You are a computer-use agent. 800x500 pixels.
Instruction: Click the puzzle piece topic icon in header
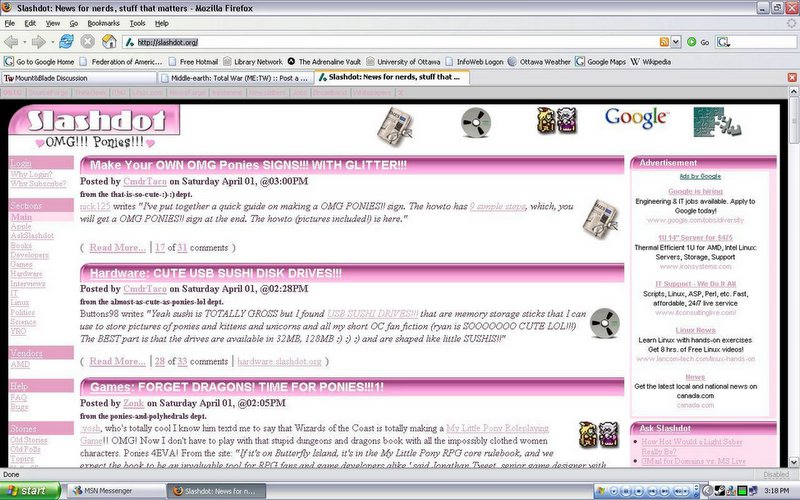716,122
